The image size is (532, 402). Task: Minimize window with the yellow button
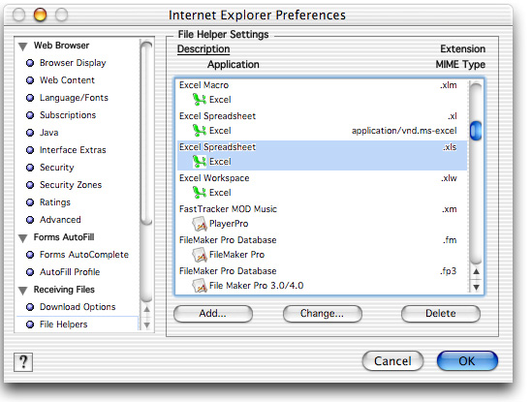[40, 15]
